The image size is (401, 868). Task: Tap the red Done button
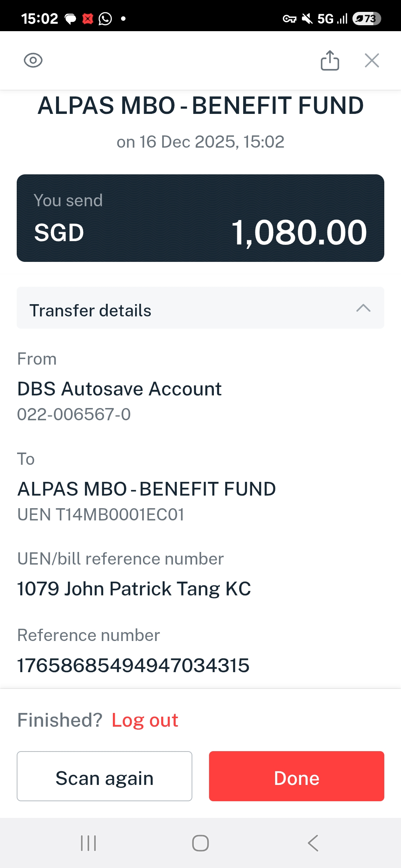tap(296, 776)
